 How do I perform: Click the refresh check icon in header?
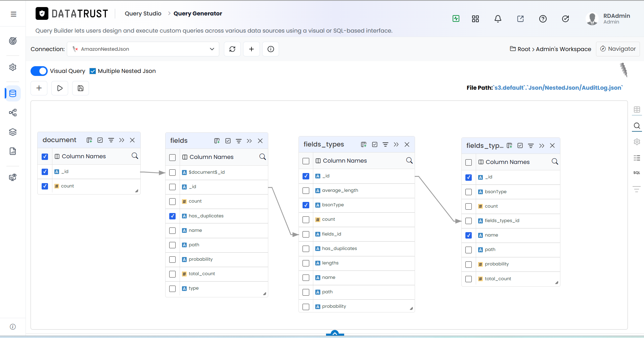tap(565, 19)
